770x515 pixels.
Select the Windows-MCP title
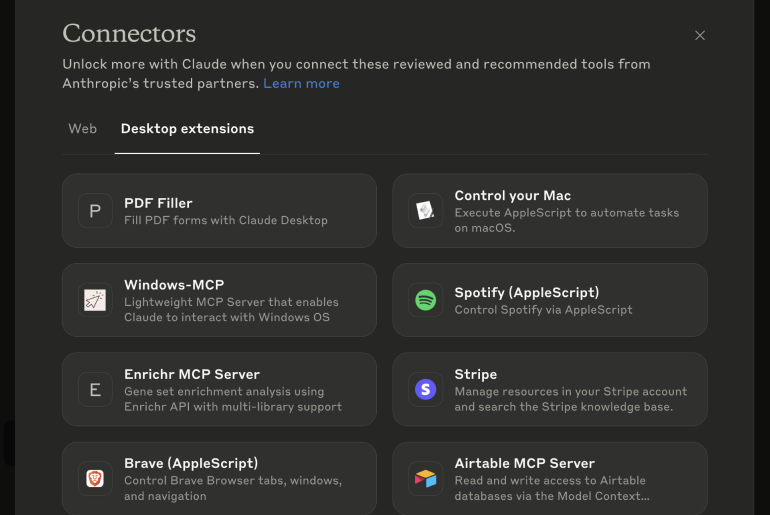pos(174,285)
